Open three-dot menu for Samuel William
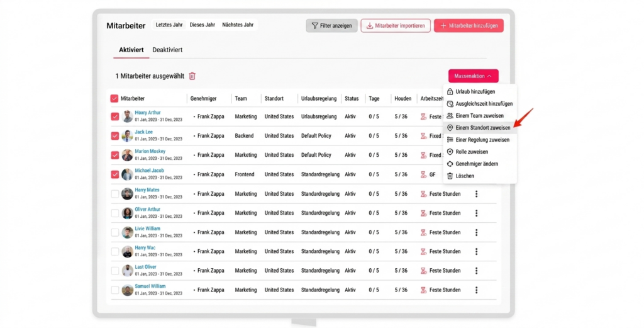 click(x=476, y=290)
